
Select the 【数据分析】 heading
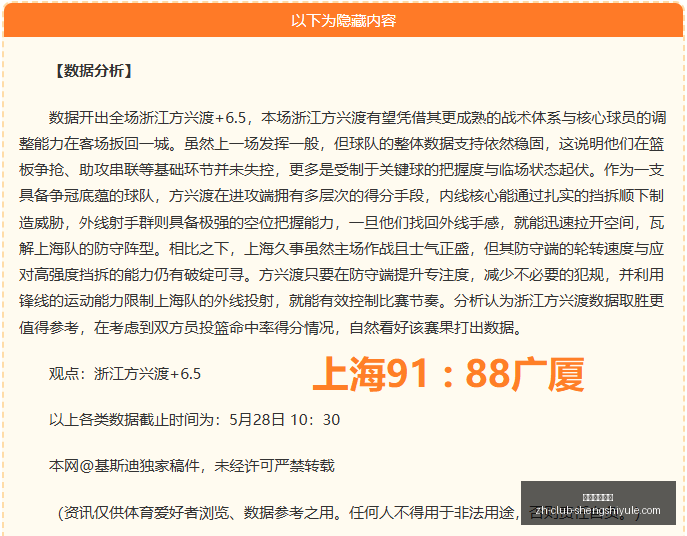[x=93, y=71]
